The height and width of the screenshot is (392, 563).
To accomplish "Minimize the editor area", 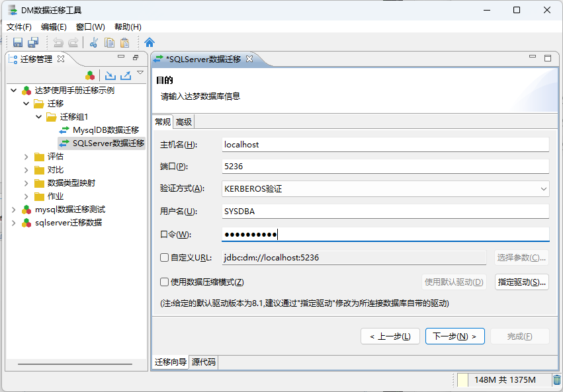I will [533, 57].
